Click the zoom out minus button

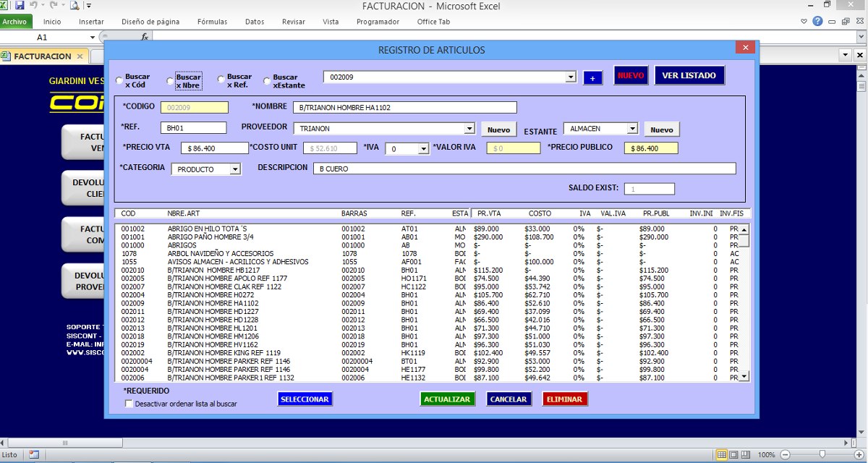(785, 454)
